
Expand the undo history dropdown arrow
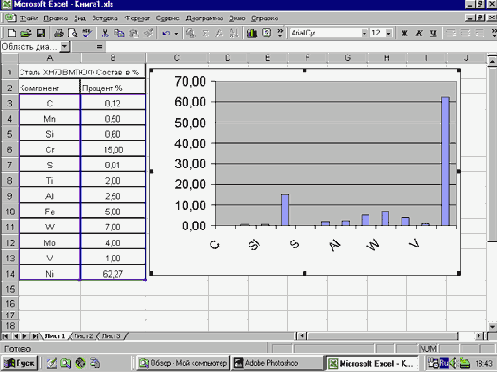click(x=176, y=33)
